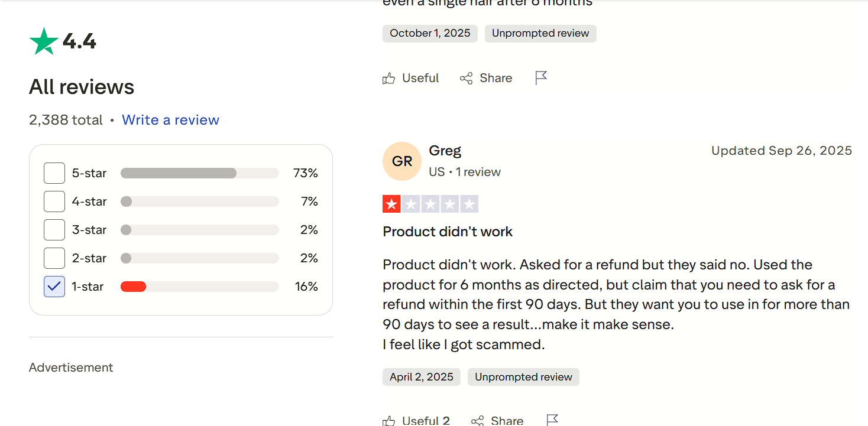
Task: Click the Product didn't work review title
Action: (x=448, y=232)
